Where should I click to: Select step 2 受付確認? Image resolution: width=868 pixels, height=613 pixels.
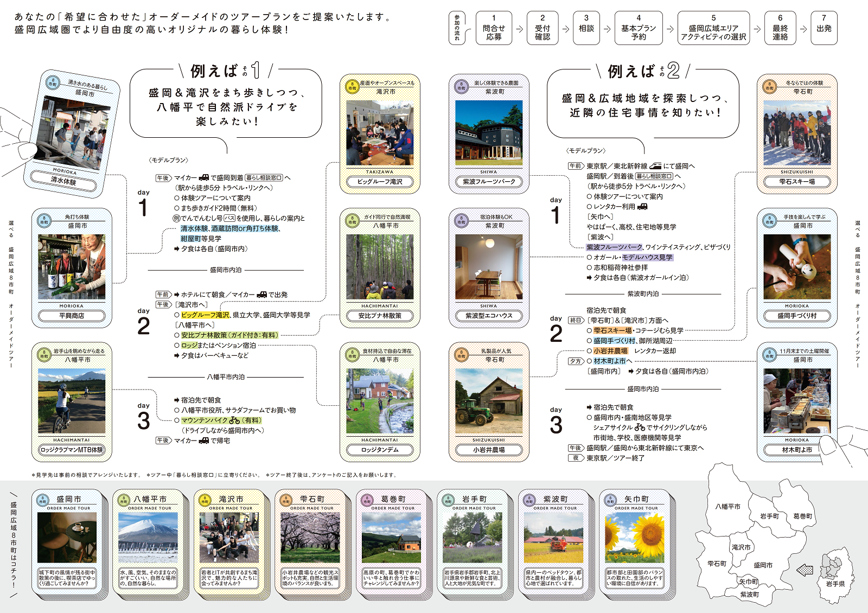click(542, 28)
